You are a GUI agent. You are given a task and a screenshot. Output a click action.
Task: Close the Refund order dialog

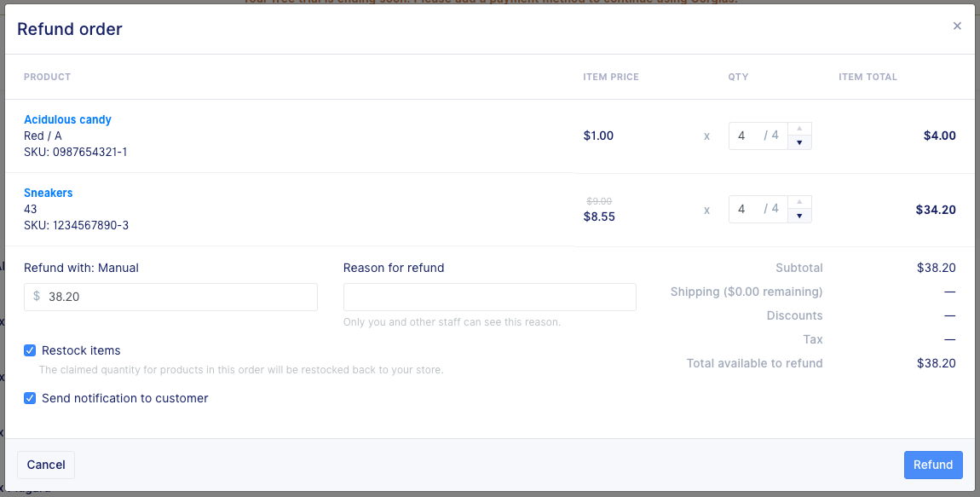tap(957, 26)
